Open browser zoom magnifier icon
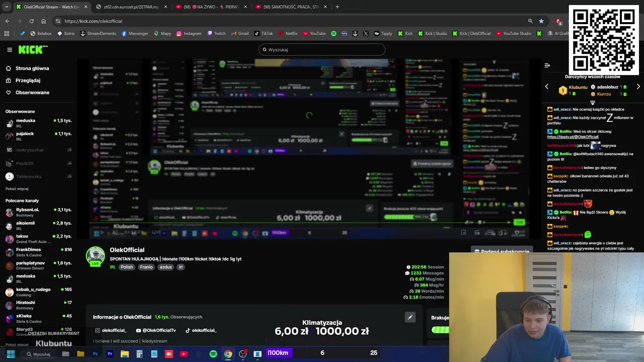Viewport: 644px width, 362px height. click(x=530, y=21)
